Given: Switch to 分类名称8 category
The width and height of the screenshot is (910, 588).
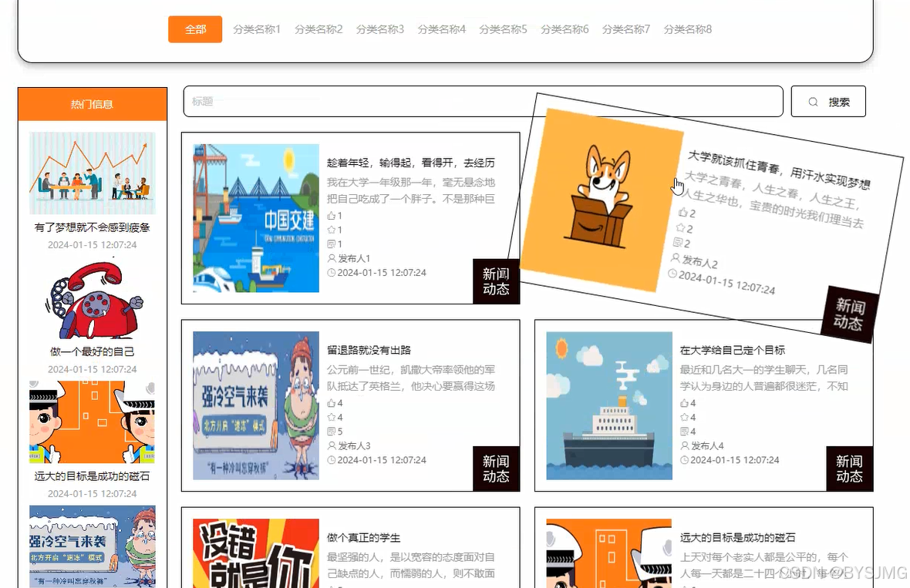Looking at the screenshot, I should [688, 29].
